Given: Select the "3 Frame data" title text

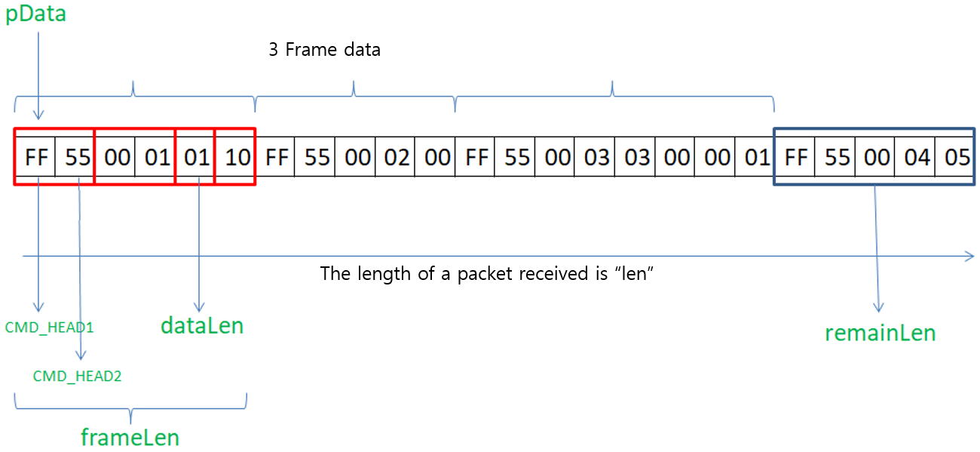Looking at the screenshot, I should click(x=324, y=51).
